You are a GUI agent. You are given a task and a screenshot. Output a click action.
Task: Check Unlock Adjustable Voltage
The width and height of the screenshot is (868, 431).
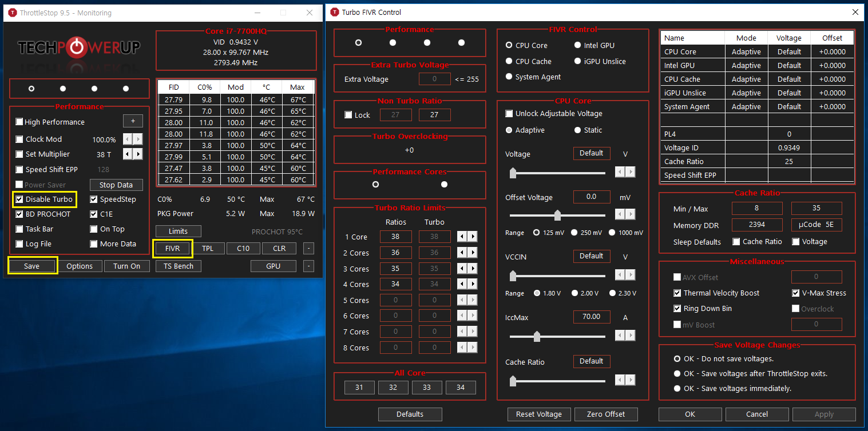509,113
